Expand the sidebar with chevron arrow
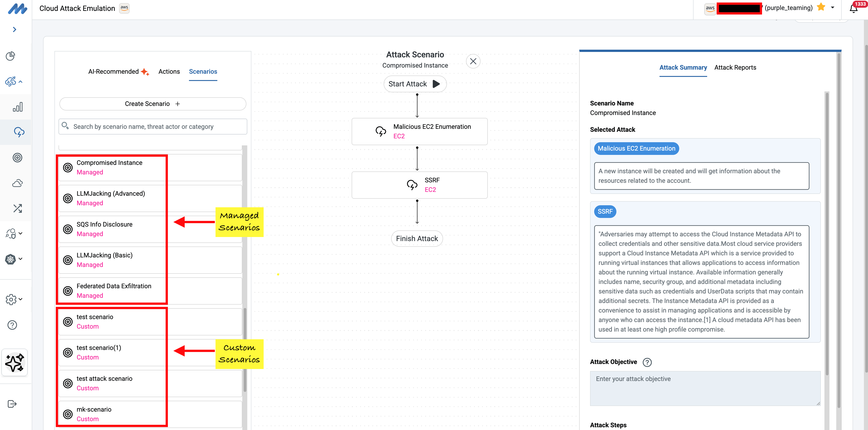 pos(15,30)
